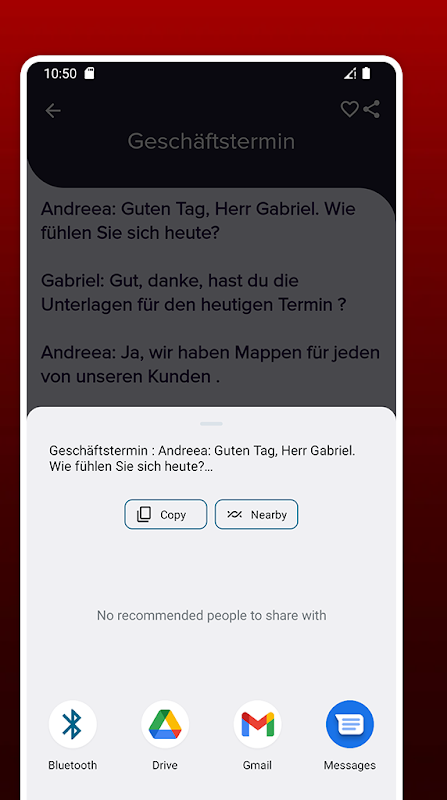The image size is (447, 800).
Task: Share via the Bluetooth icon
Action: click(72, 724)
